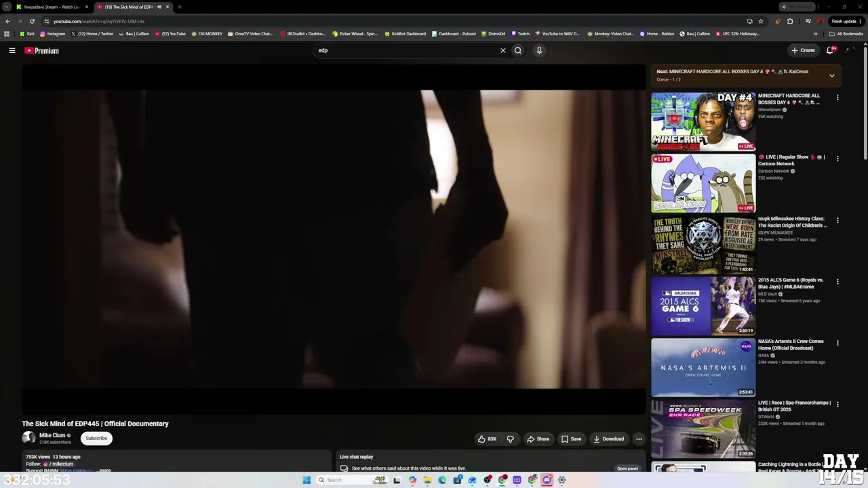The image size is (868, 488).
Task: Open NASA's Artemis II video thumbnail
Action: point(703,367)
